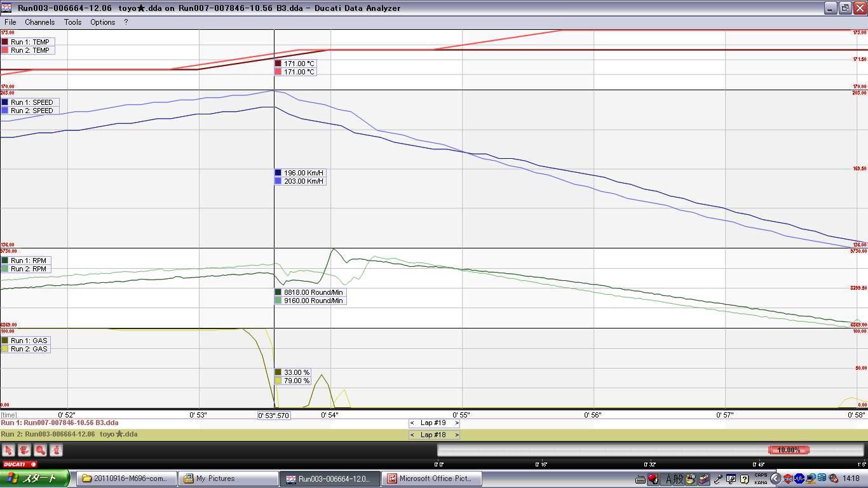Click the 0' 55" time axis label

[x=461, y=415]
